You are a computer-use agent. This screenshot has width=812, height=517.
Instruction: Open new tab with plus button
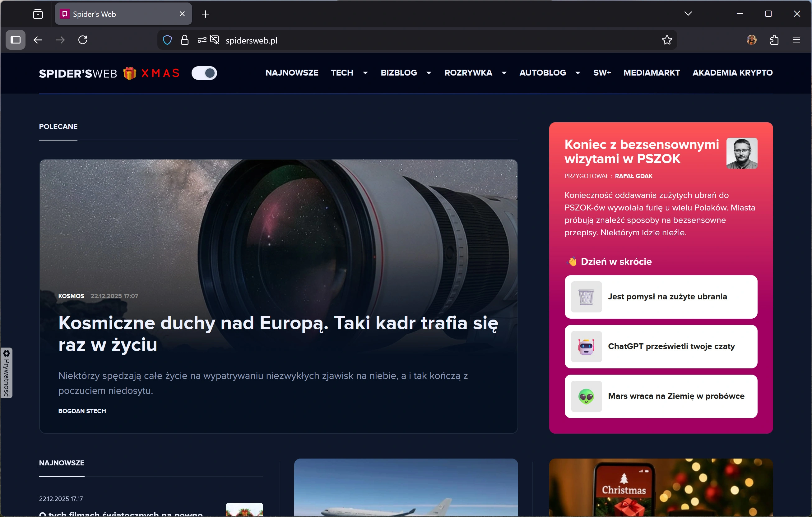[205, 14]
